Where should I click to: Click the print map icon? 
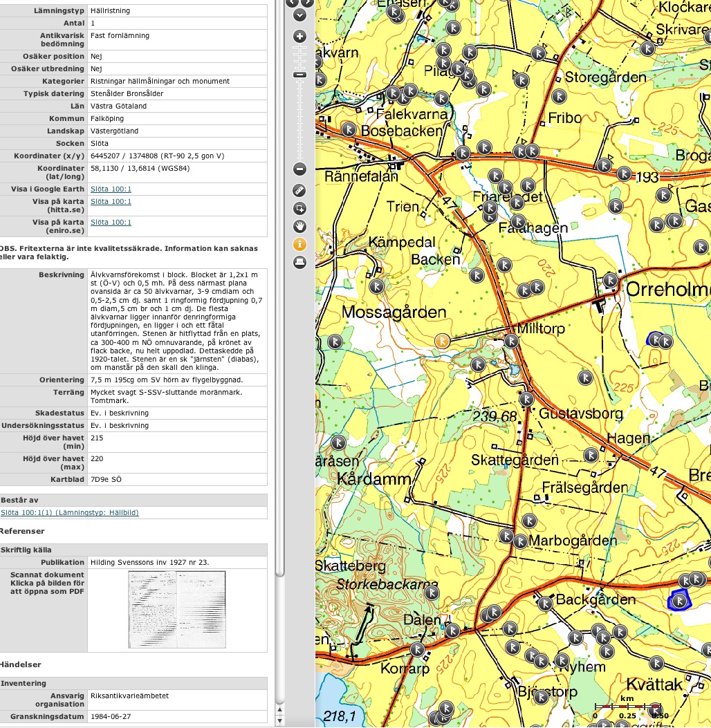click(299, 262)
